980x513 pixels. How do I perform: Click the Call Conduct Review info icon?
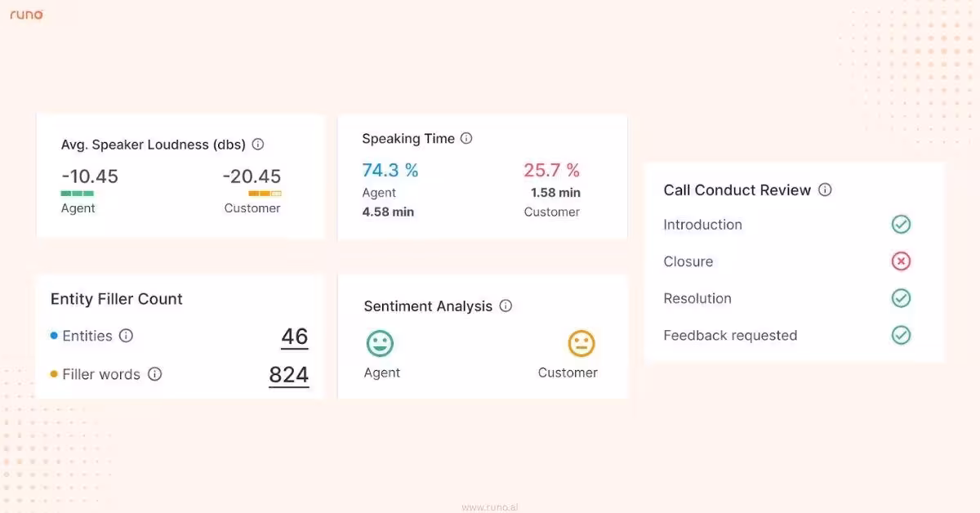[x=825, y=190]
